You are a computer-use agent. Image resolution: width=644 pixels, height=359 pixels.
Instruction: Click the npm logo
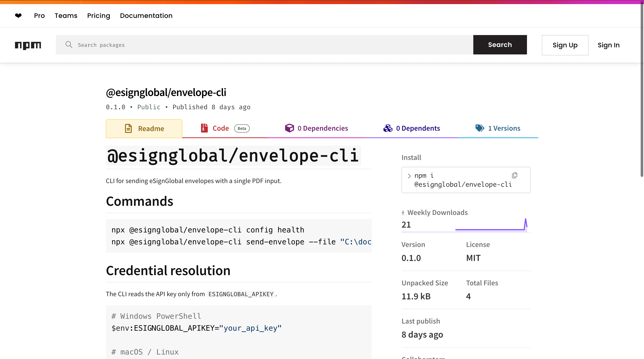point(28,45)
